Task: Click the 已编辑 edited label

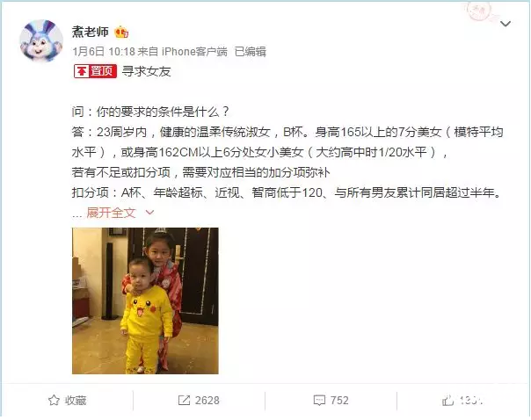Action: point(251,52)
